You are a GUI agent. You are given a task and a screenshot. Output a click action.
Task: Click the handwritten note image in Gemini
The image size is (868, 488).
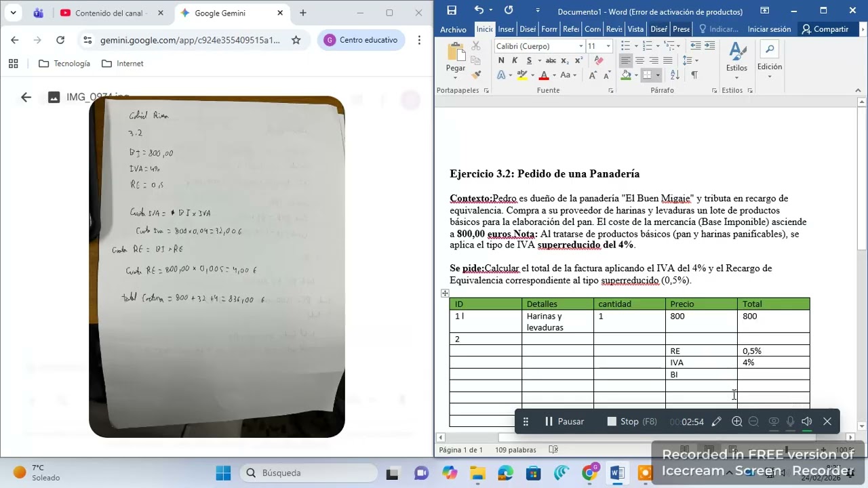(217, 267)
